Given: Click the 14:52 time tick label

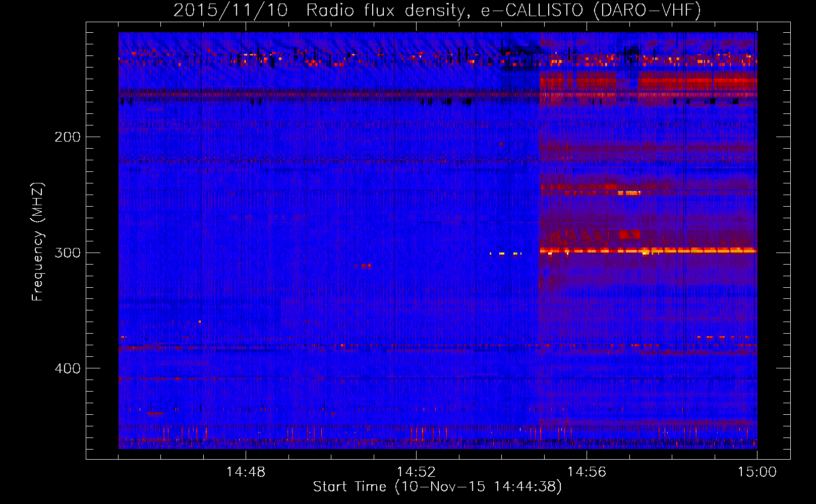Looking at the screenshot, I should [x=416, y=472].
